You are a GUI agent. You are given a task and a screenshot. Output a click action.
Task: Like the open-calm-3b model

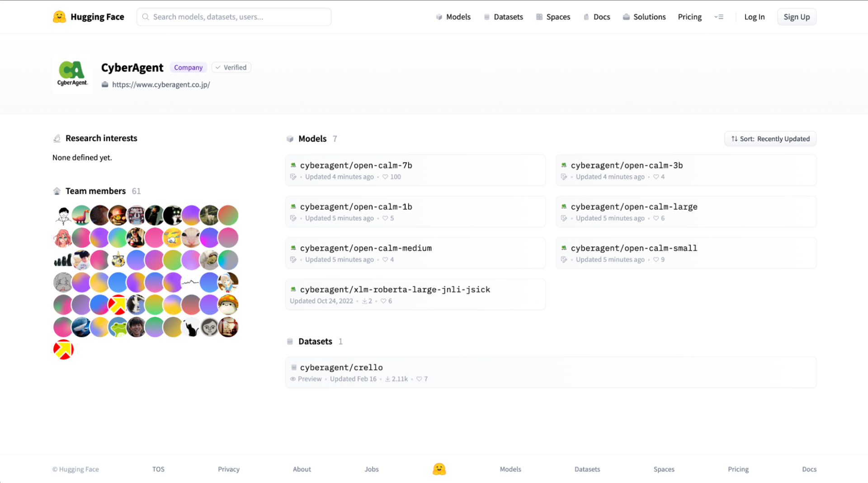pyautogui.click(x=656, y=177)
